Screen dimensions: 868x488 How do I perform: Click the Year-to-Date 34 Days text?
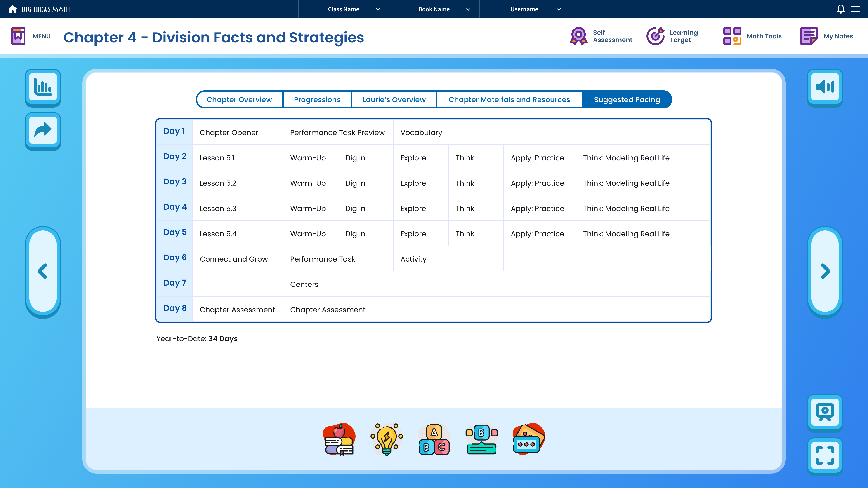point(197,338)
